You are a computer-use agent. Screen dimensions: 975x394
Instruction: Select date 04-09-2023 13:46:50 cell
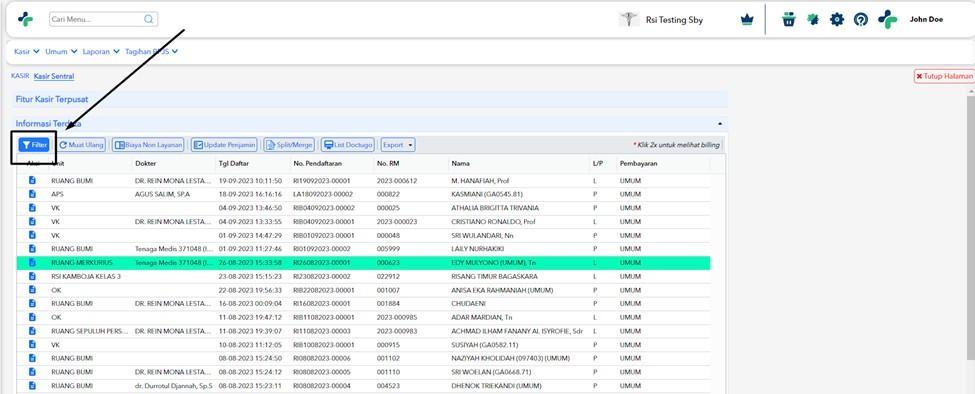(x=251, y=208)
